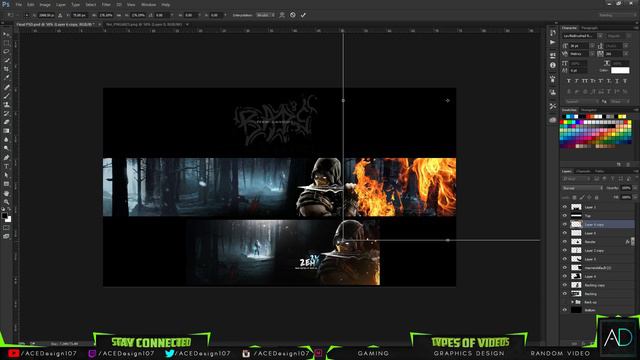Expand the Back-up layer group
This screenshot has height=360, width=640.
573,302
